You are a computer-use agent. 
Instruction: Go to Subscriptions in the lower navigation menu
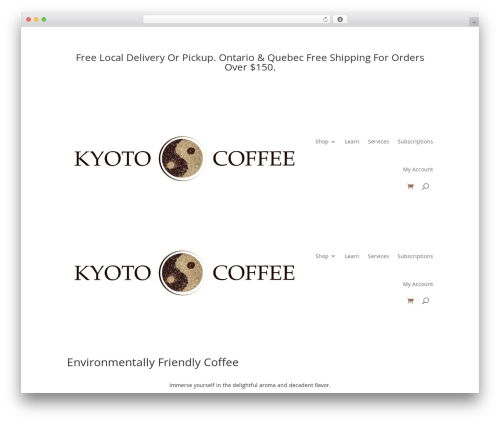coord(415,256)
